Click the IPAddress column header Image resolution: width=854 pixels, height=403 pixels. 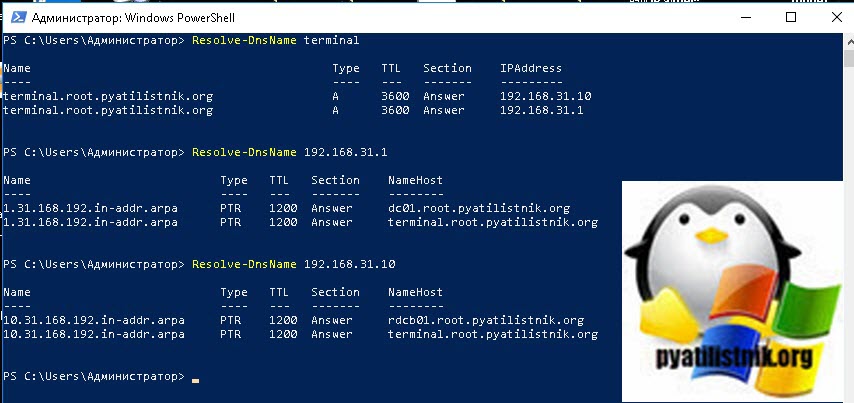(x=530, y=68)
